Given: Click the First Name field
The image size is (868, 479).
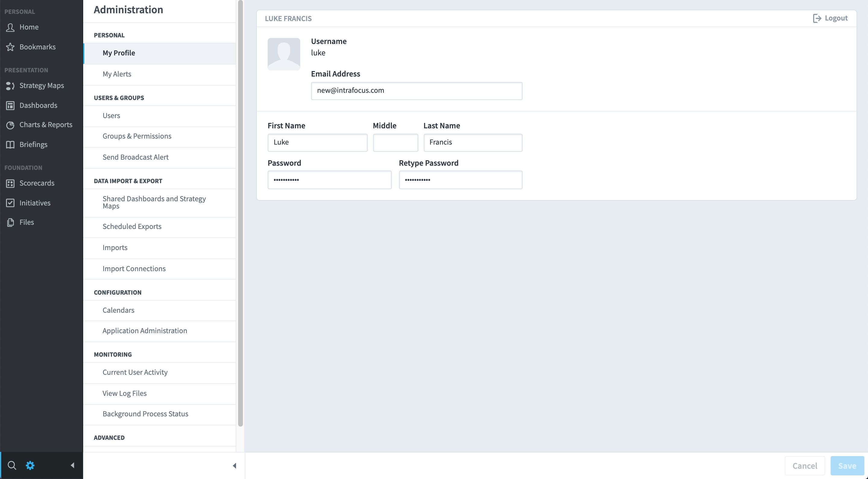Looking at the screenshot, I should (x=317, y=142).
